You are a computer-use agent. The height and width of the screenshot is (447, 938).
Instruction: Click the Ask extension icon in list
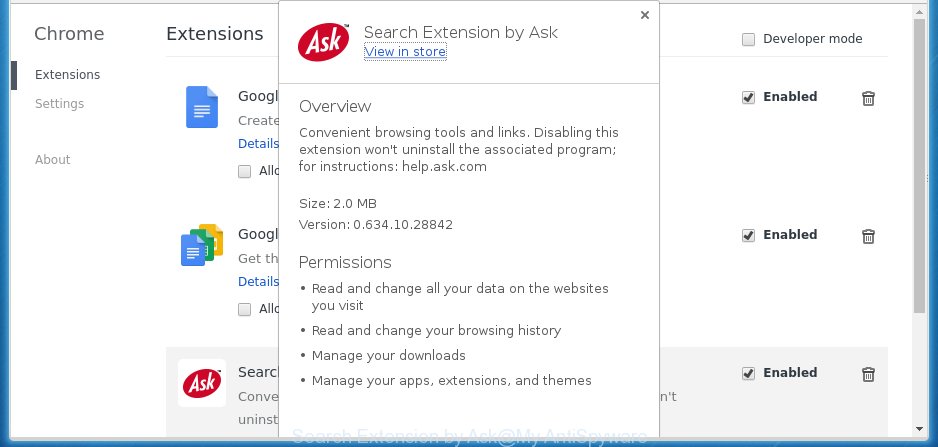pos(202,383)
